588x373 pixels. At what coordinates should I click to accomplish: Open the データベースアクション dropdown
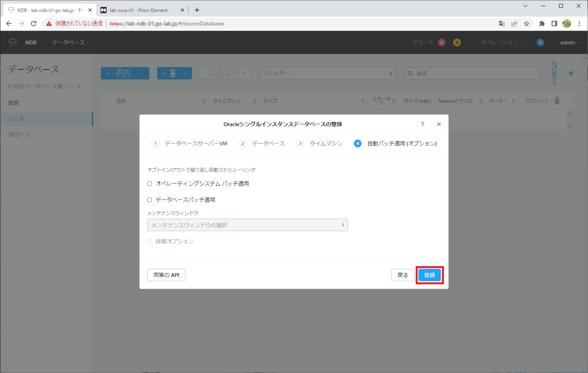[x=225, y=73]
